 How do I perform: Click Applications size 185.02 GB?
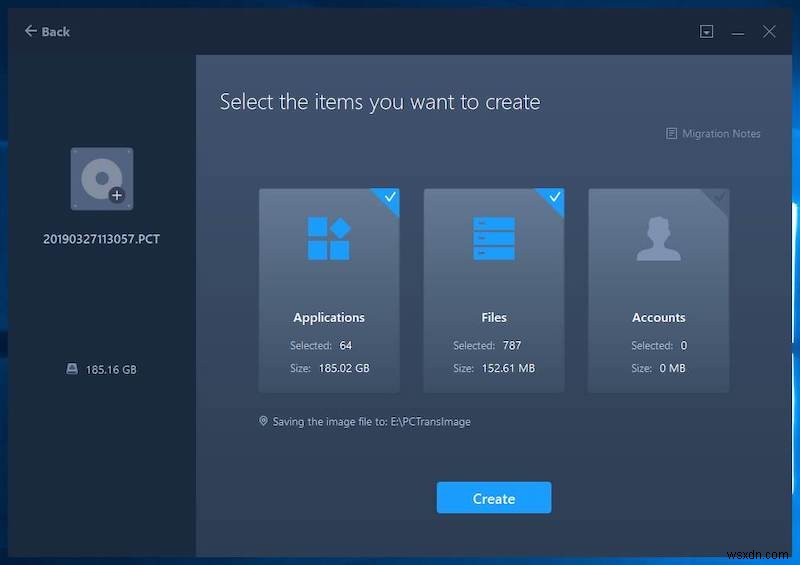[x=344, y=369]
